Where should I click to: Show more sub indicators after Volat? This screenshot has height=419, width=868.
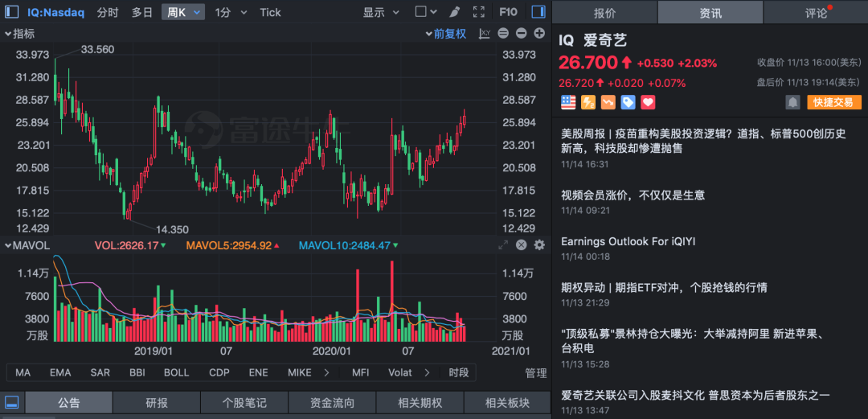click(427, 372)
